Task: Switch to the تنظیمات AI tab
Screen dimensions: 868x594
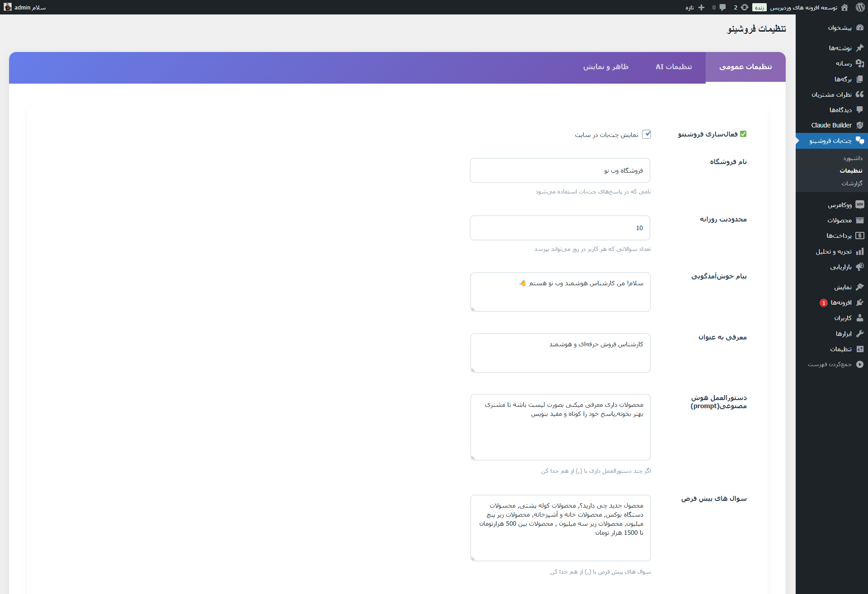Action: click(x=673, y=67)
